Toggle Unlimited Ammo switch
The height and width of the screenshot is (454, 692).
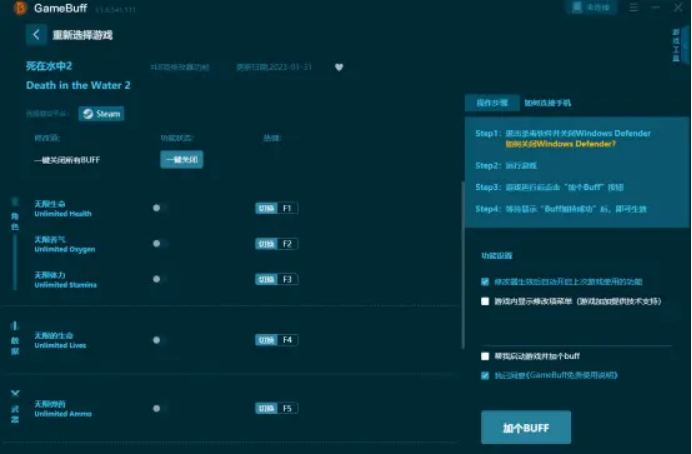tap(159, 408)
